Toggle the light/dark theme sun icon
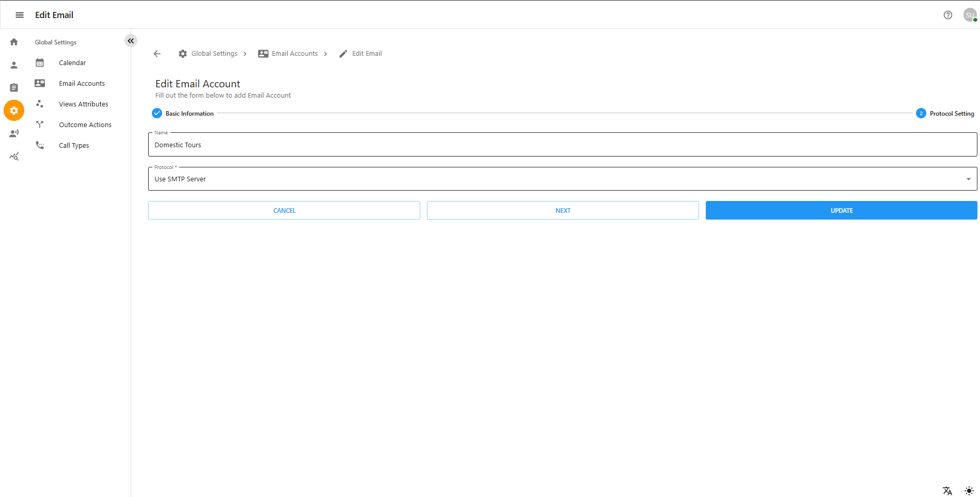This screenshot has height=497, width=980. click(x=968, y=490)
